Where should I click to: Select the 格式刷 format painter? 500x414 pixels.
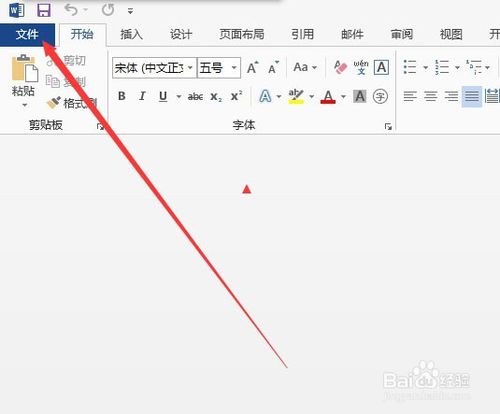click(71, 103)
